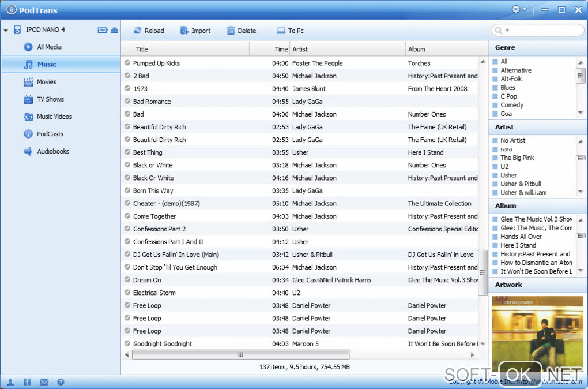Select the Blues genre filter
Viewport: 588px width, 389px height.
click(508, 88)
